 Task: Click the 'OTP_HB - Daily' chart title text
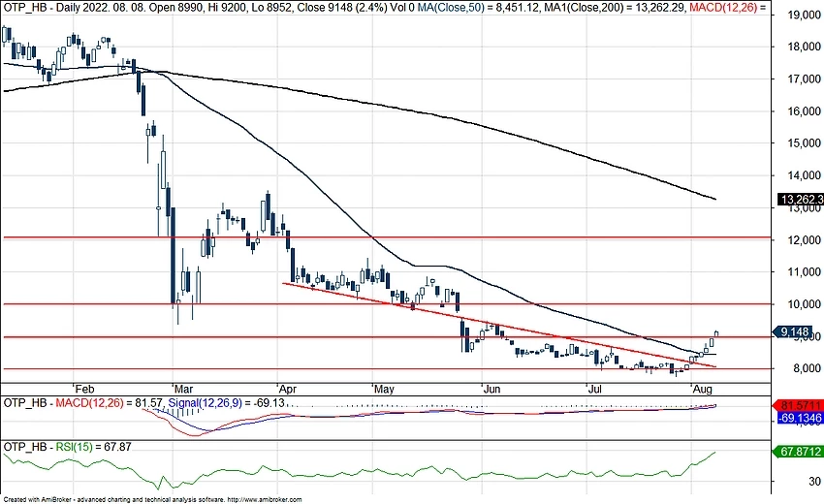[41, 8]
